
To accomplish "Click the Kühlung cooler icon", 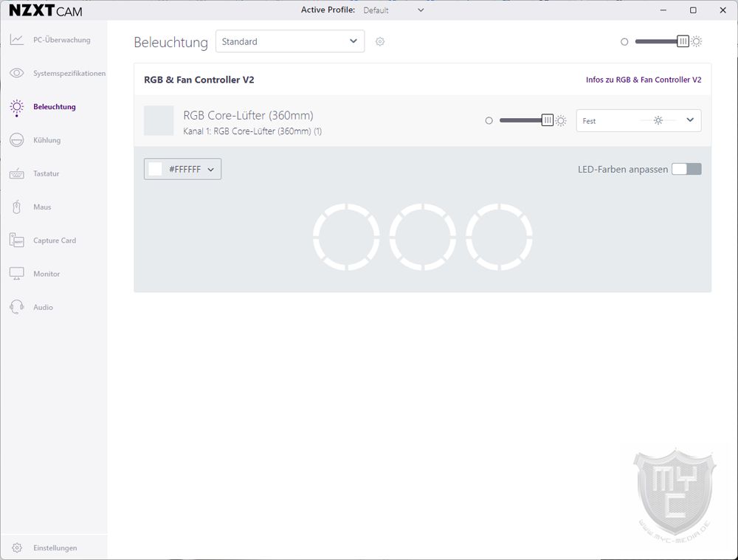I will click(16, 140).
